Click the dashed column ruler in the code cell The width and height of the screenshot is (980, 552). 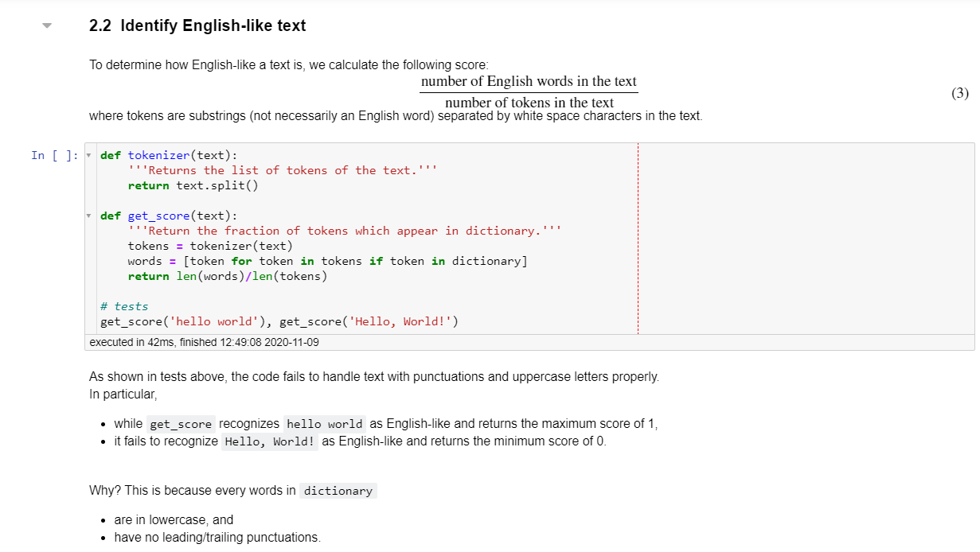point(638,239)
